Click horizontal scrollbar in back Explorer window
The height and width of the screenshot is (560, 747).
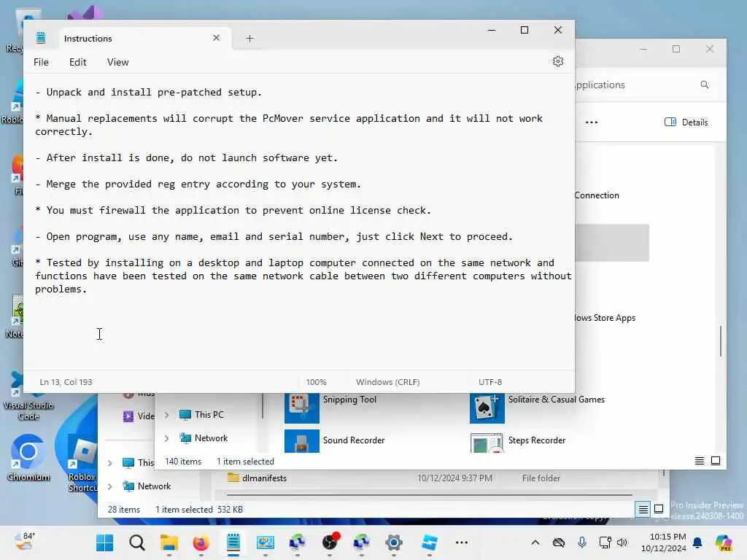pos(430,495)
